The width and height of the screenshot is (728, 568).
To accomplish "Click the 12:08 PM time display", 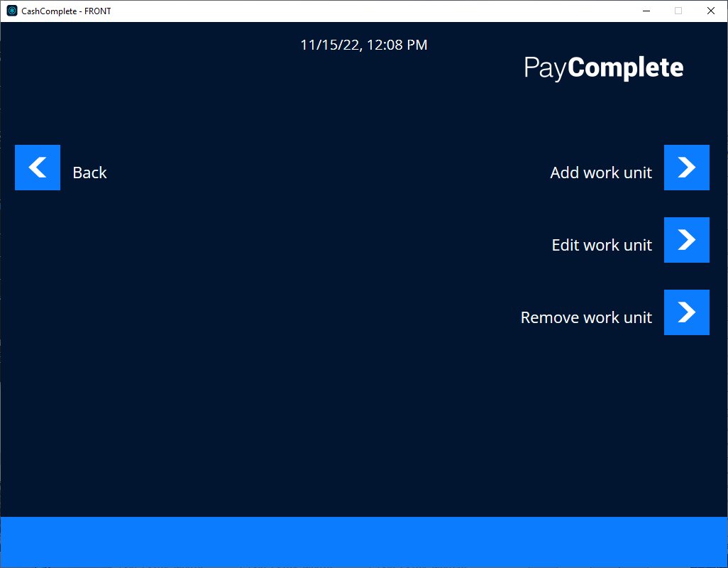I will pos(397,45).
